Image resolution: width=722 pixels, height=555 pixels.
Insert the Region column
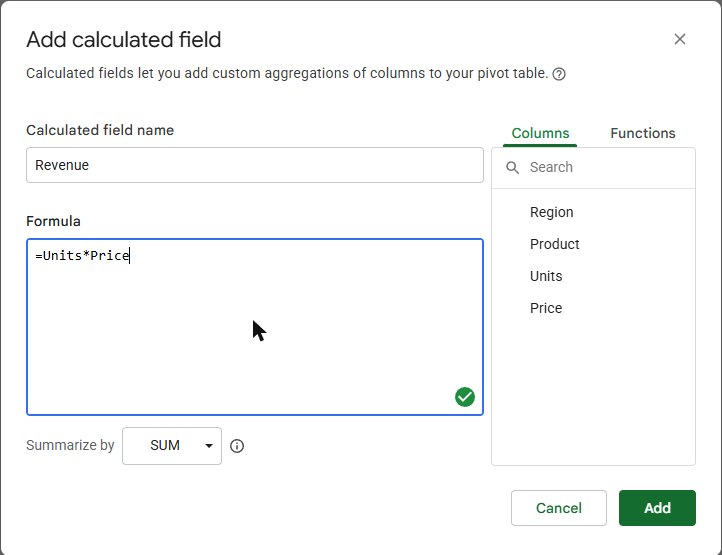tap(551, 212)
